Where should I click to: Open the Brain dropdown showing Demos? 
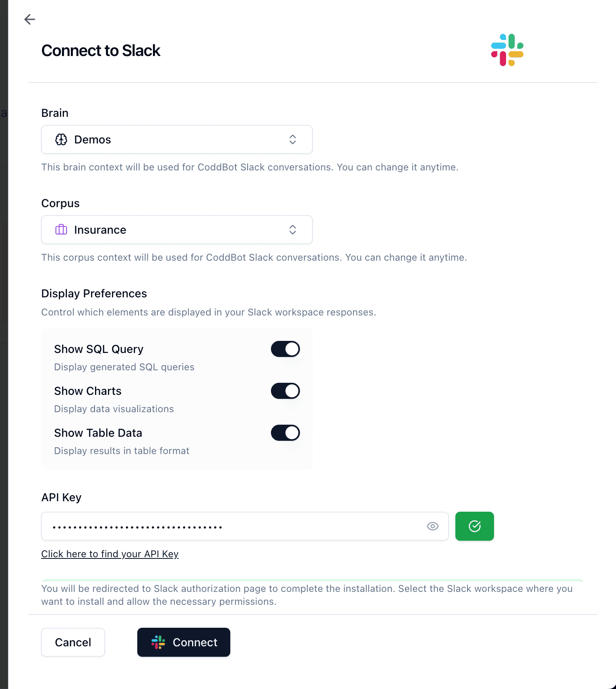click(x=176, y=139)
